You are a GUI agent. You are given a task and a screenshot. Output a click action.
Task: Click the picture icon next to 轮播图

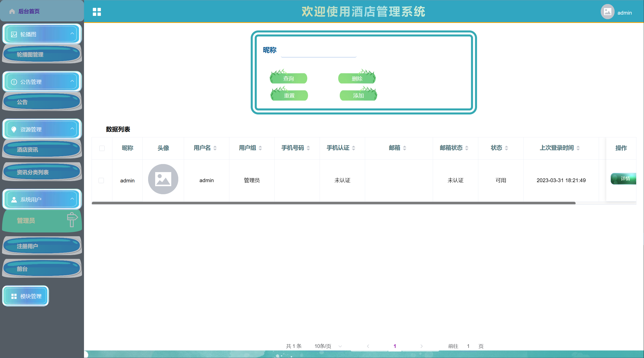coord(14,34)
